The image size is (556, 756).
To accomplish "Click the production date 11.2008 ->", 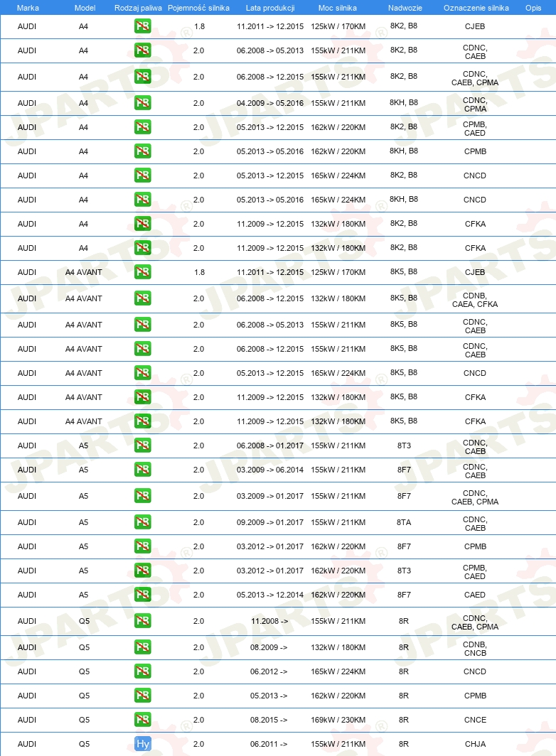I will click(x=269, y=621).
